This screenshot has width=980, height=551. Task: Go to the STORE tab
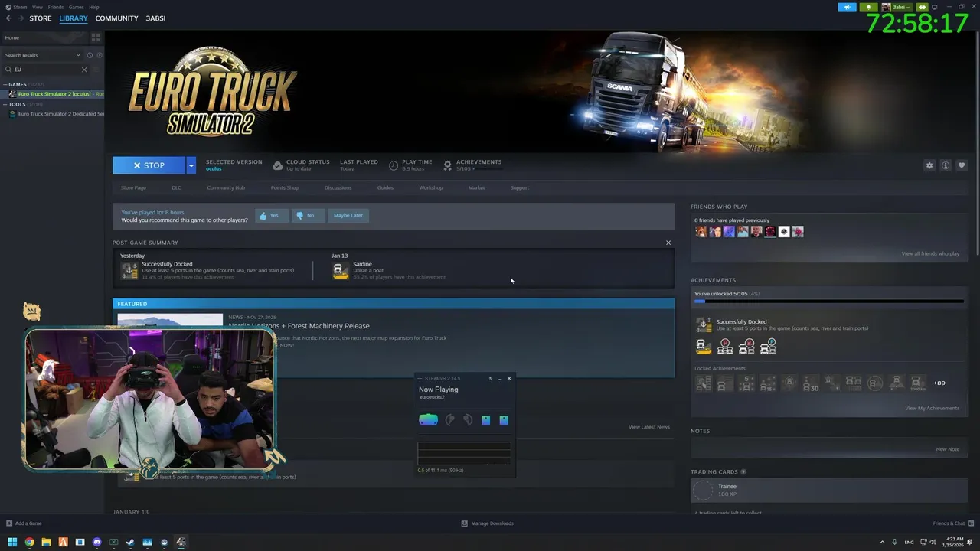(41, 18)
